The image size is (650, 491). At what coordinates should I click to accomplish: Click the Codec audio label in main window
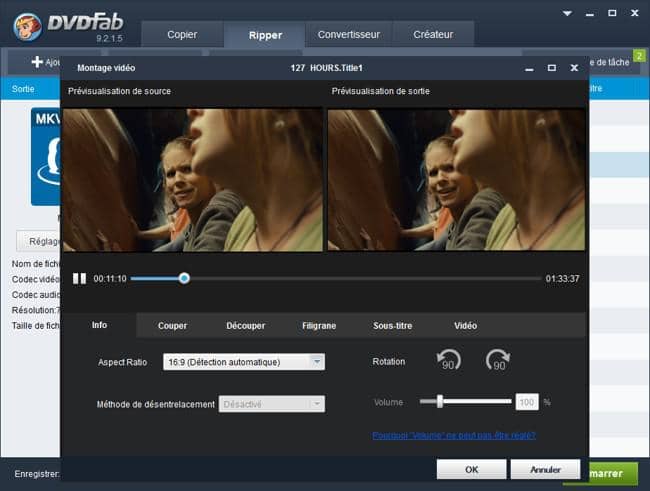click(x=36, y=294)
